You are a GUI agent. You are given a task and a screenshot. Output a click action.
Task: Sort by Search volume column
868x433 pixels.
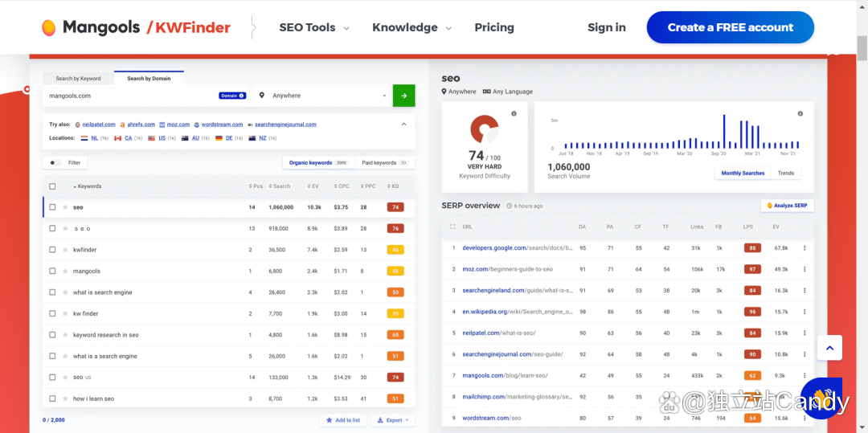tap(280, 186)
